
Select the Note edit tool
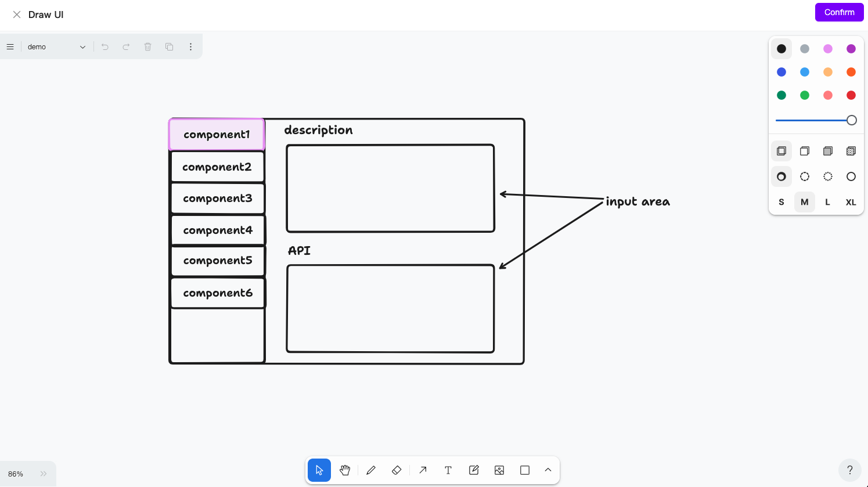click(x=474, y=470)
